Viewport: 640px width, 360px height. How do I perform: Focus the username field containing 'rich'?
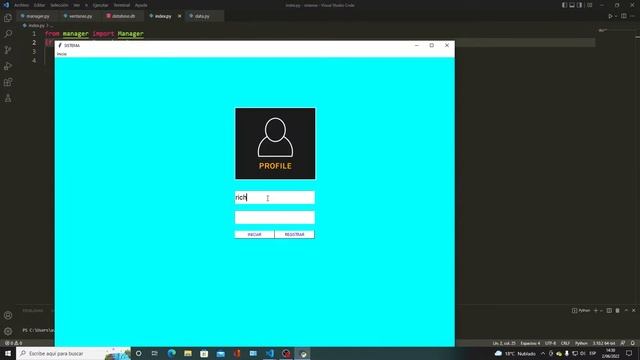point(275,198)
